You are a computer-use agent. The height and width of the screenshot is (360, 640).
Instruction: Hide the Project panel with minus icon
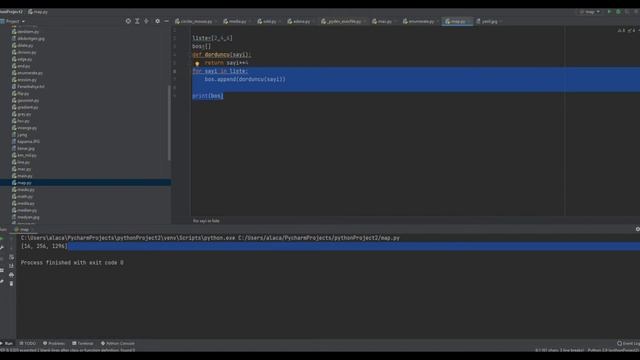[167, 21]
